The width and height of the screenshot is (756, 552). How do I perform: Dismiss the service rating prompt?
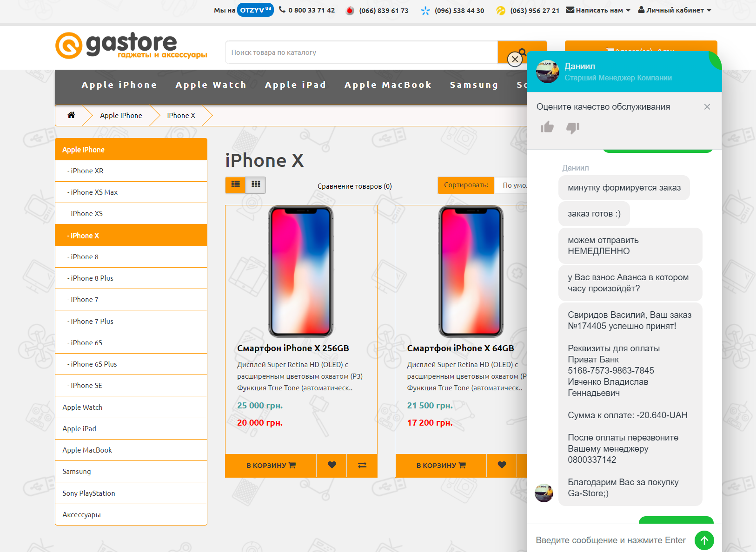coord(707,107)
